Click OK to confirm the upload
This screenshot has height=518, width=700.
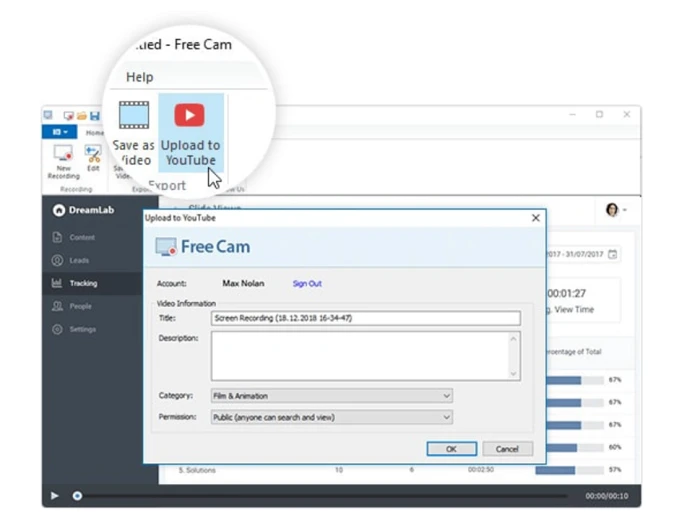(451, 449)
